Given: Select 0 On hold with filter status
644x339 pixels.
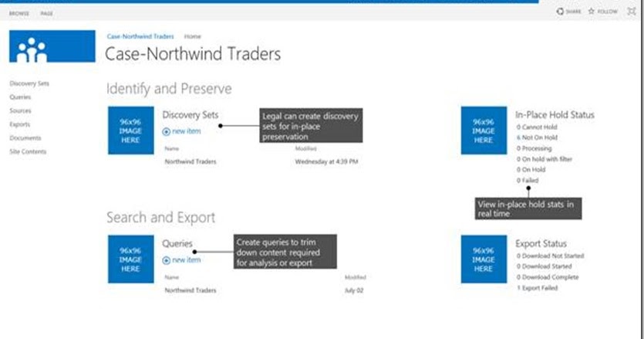Looking at the screenshot, I should coord(545,159).
